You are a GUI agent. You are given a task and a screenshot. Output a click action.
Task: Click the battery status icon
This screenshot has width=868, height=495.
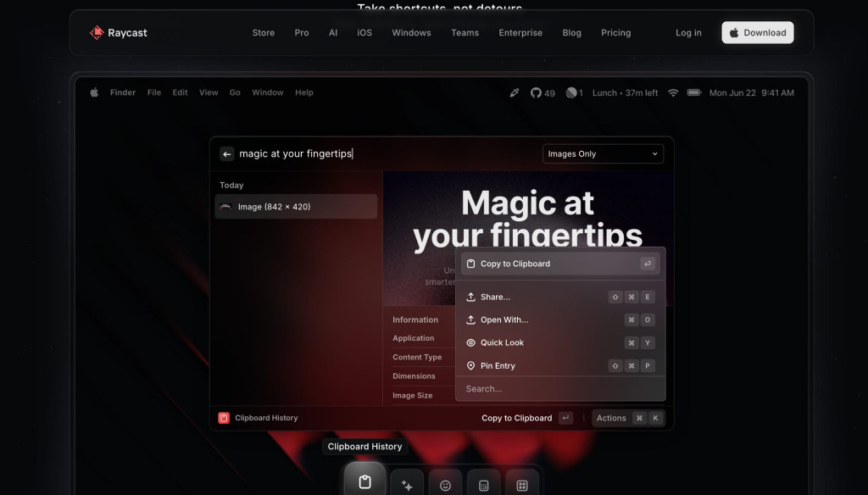(694, 92)
